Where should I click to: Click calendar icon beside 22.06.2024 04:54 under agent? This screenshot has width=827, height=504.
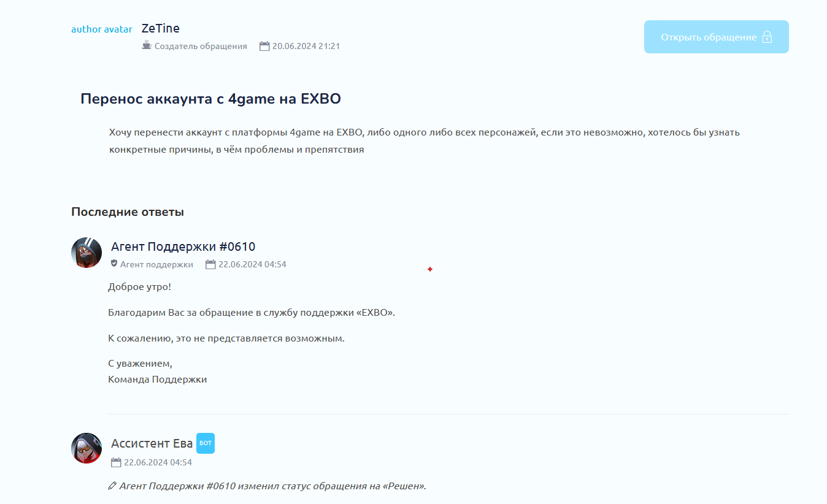(x=210, y=264)
